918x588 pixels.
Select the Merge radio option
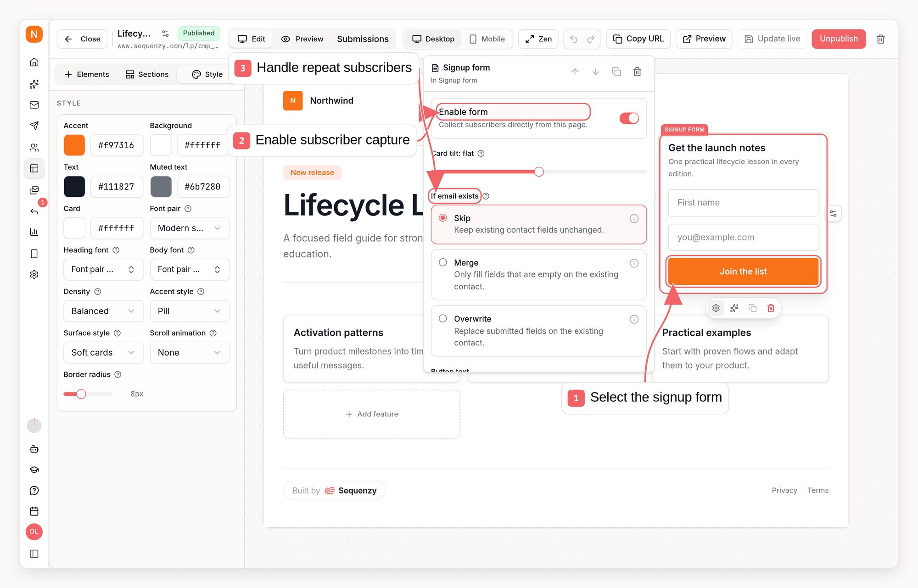point(442,262)
